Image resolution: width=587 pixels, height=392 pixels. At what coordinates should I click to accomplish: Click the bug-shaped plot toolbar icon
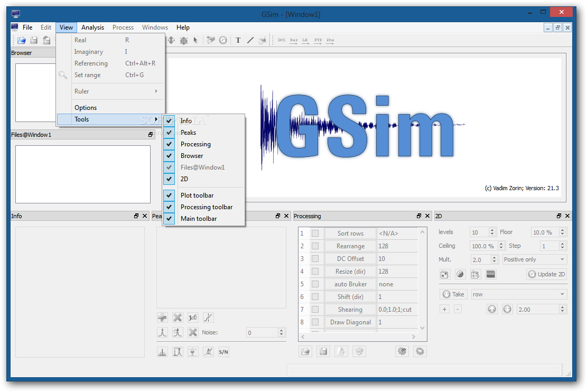pos(183,40)
